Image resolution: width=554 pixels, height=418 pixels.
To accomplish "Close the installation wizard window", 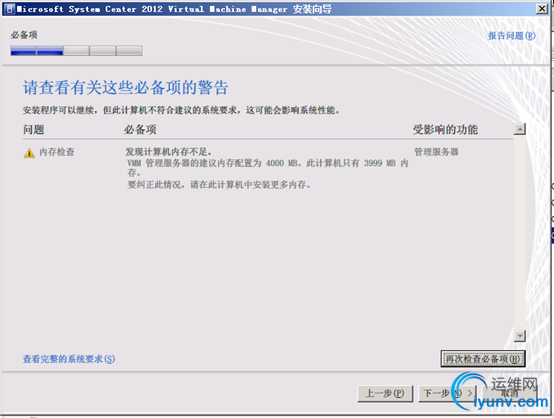I will (x=542, y=8).
